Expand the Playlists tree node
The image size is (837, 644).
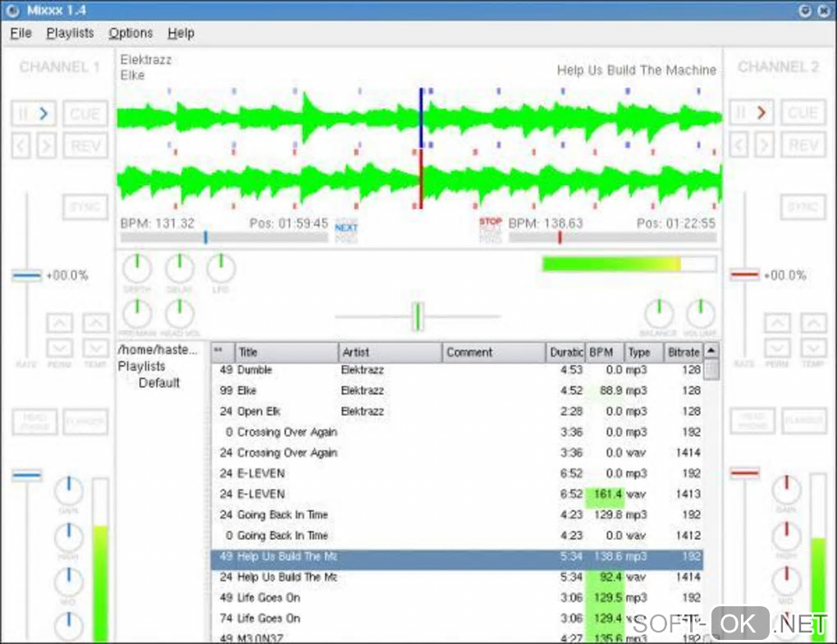tap(141, 367)
